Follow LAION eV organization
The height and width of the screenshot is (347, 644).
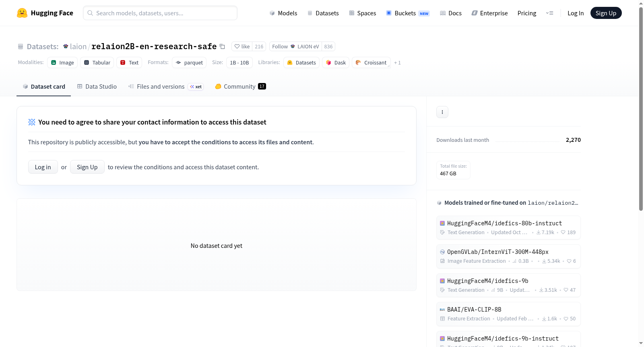tap(295, 46)
